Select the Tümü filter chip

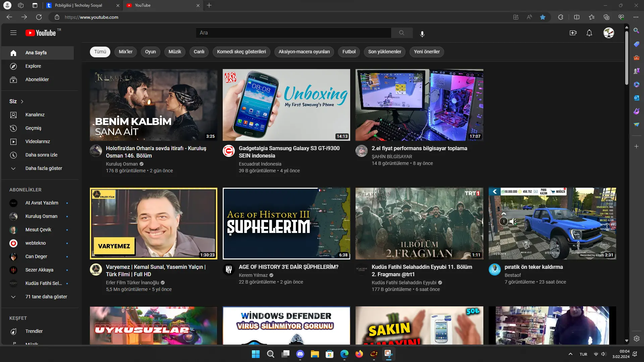(100, 52)
